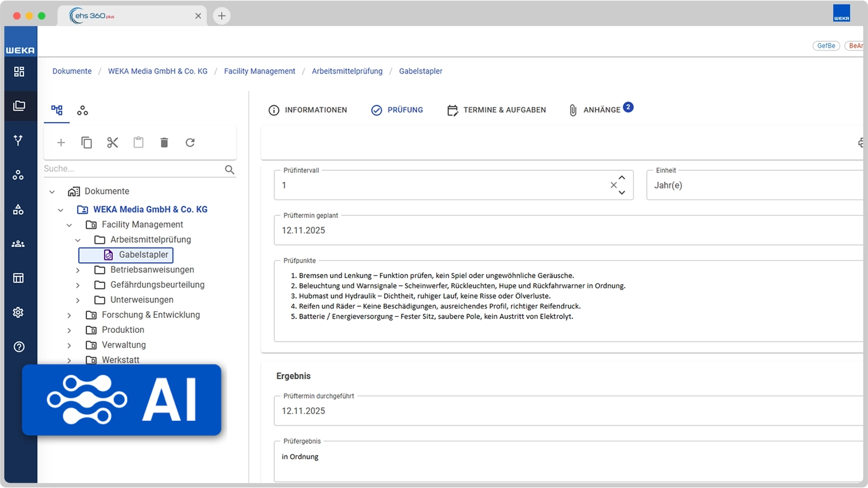The image size is (868, 488).
Task: Select the Verwaltung tree folder
Action: 124,345
